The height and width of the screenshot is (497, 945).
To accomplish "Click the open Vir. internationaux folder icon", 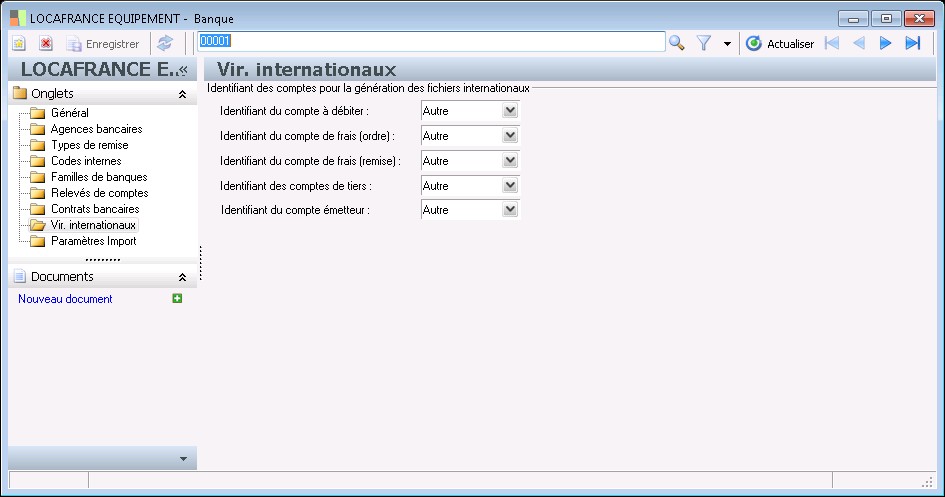I will 37,225.
